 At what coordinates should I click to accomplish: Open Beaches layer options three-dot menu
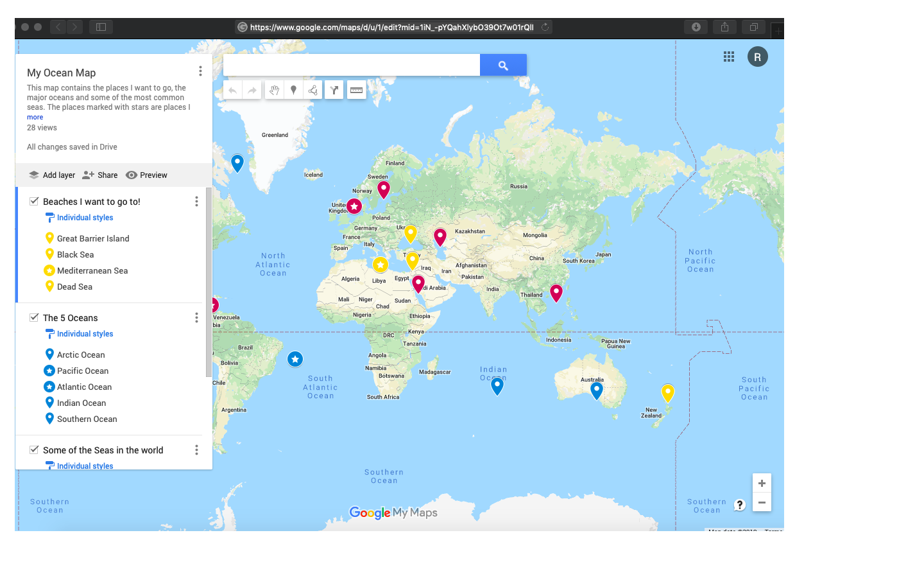[x=196, y=202]
